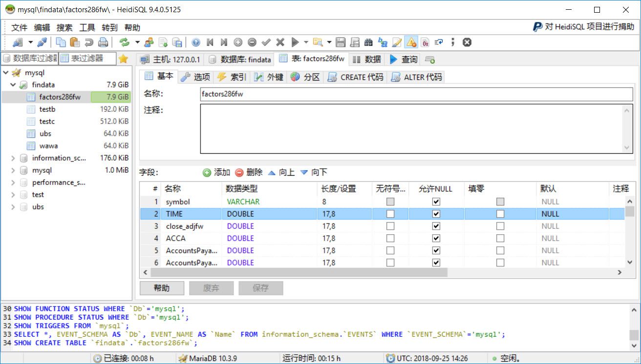The image size is (641, 364).
Task: Open find and replace via toolbar icon
Action: pyautogui.click(x=369, y=42)
